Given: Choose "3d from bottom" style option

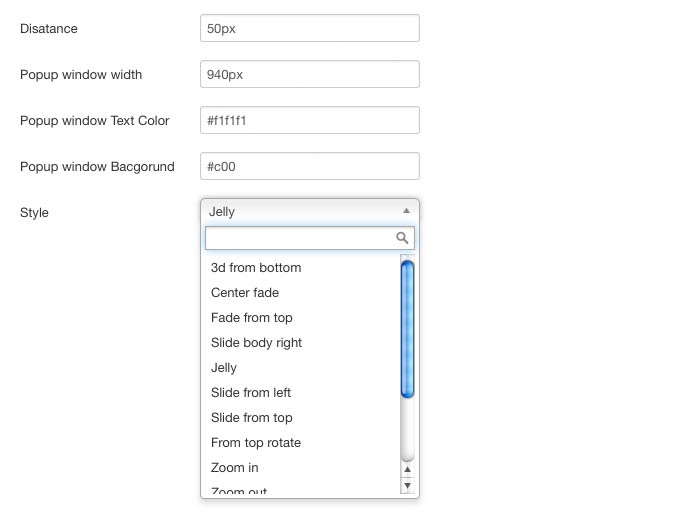Looking at the screenshot, I should (256, 268).
